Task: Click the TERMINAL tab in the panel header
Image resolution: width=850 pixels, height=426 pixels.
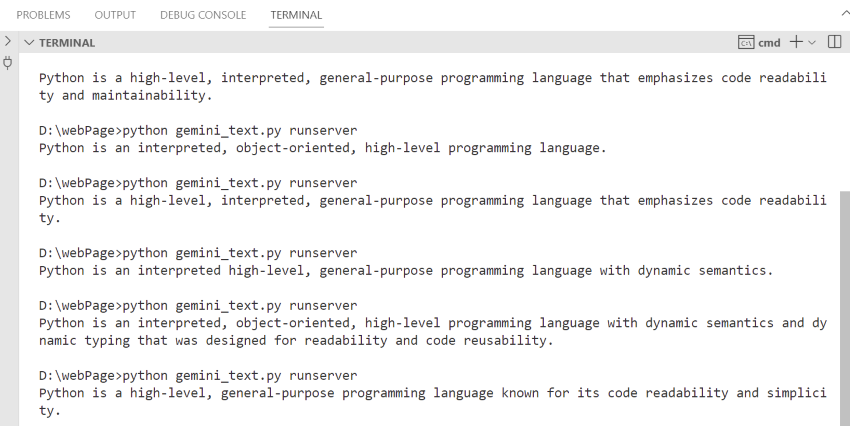Action: coord(297,15)
